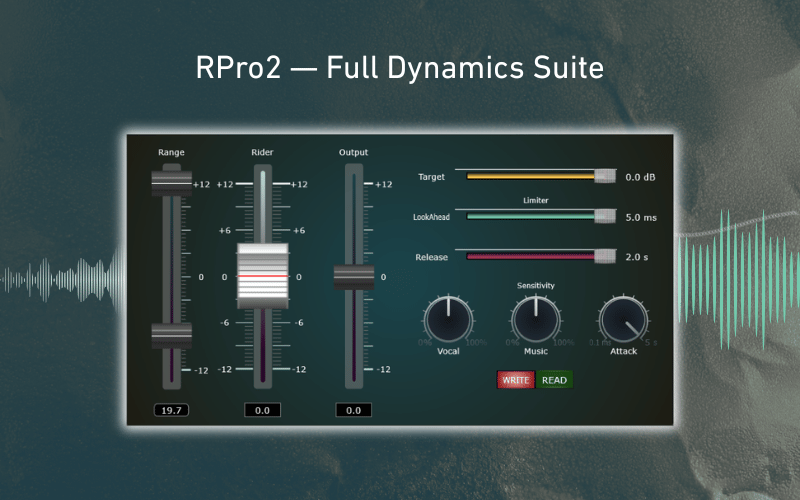
Task: Click the Release value 2.0 s
Action: coord(637,257)
